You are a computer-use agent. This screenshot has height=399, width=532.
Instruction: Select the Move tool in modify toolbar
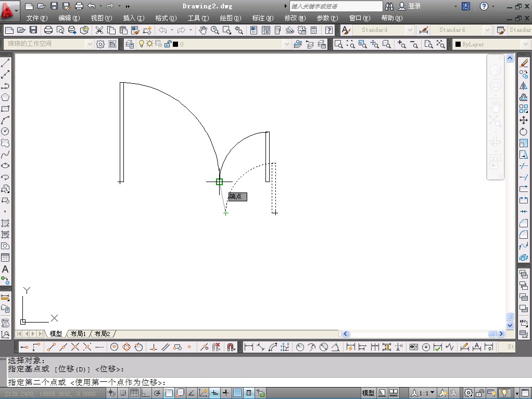[x=524, y=120]
